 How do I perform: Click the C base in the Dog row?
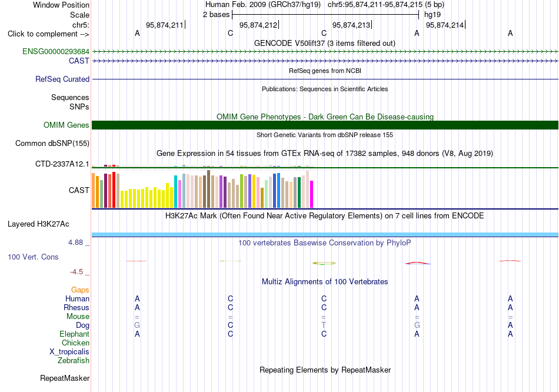point(230,325)
